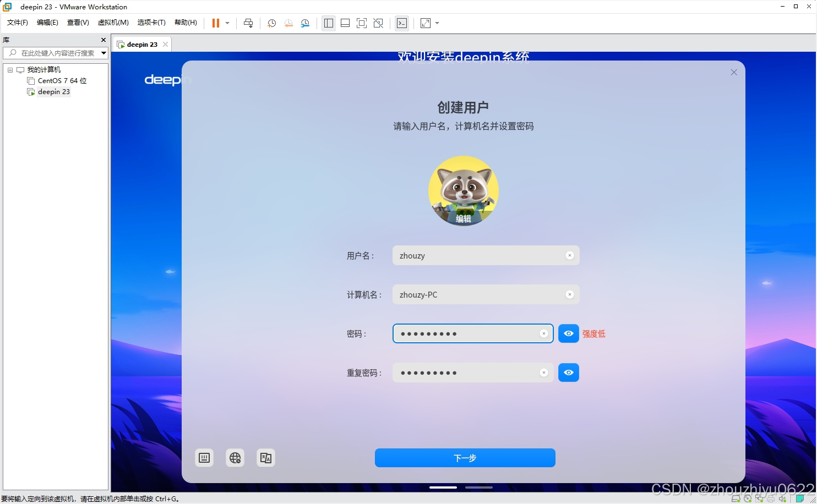Edit the raccoon avatar picture
The height and width of the screenshot is (504, 817).
click(464, 191)
